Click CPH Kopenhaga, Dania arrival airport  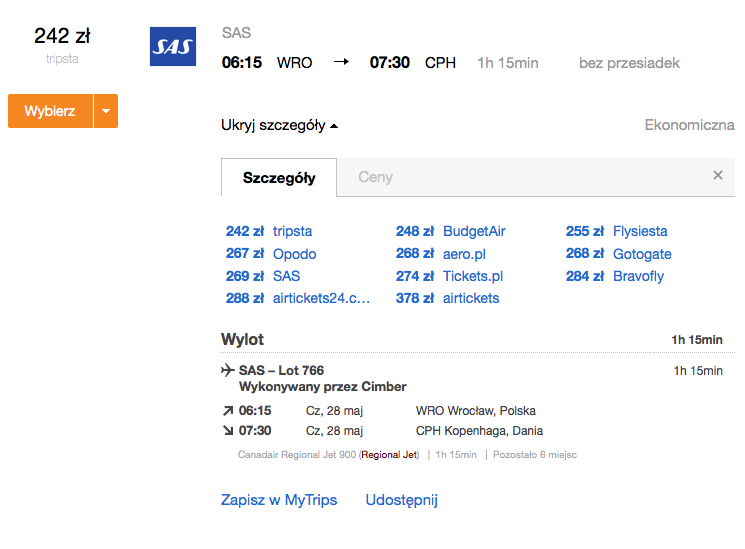pos(479,431)
